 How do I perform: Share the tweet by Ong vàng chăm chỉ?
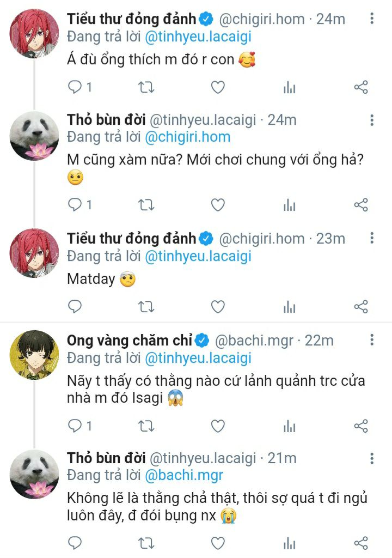click(361, 426)
